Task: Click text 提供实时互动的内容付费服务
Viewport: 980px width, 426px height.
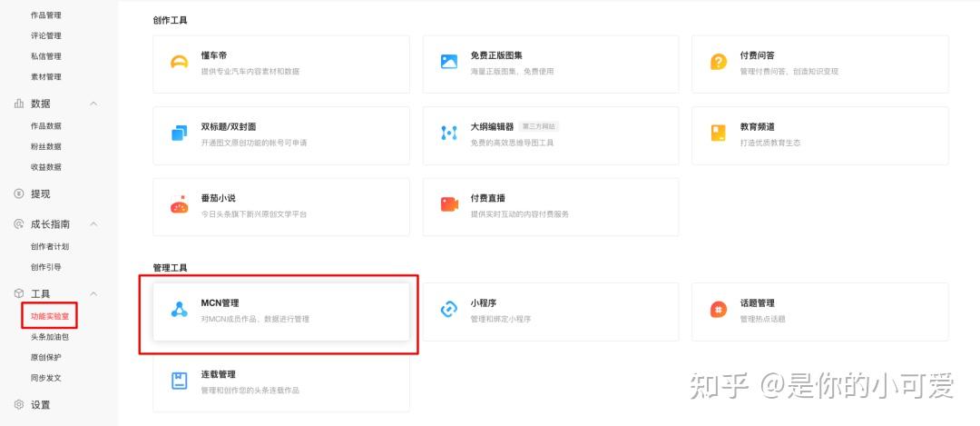Action: click(519, 214)
